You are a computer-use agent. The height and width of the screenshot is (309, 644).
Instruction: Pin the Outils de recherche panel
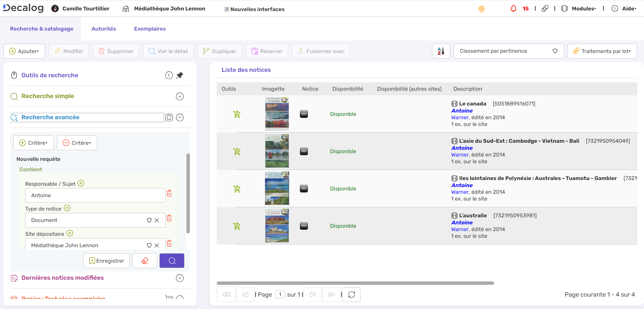(180, 75)
